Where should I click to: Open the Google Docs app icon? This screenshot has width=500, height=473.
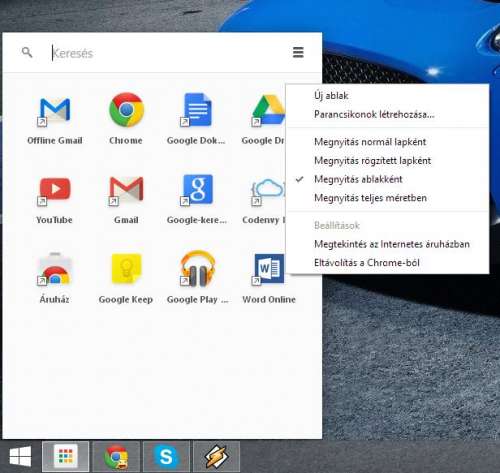coord(197,110)
